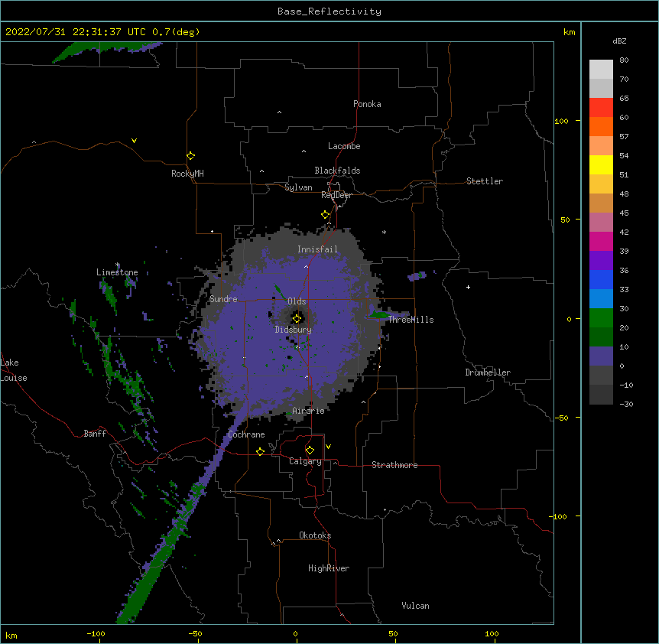
Task: Click the Base_Reflectivity title
Action: (x=329, y=11)
